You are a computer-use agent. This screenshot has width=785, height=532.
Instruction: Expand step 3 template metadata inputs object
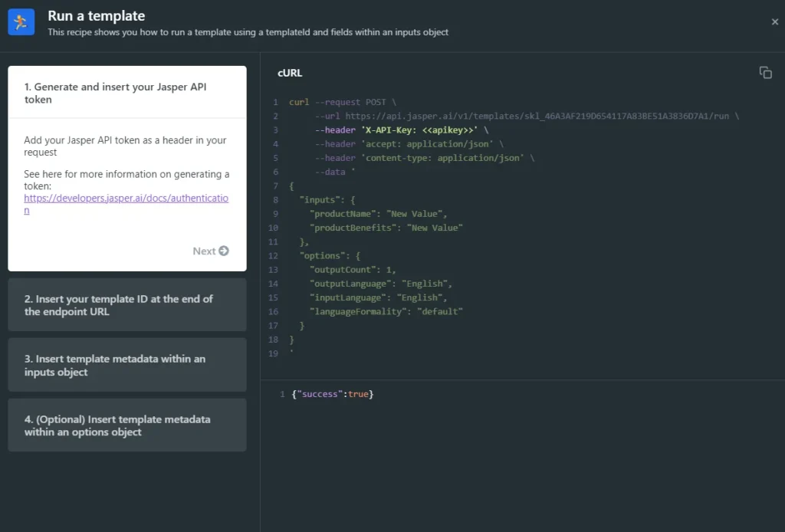tap(115, 366)
